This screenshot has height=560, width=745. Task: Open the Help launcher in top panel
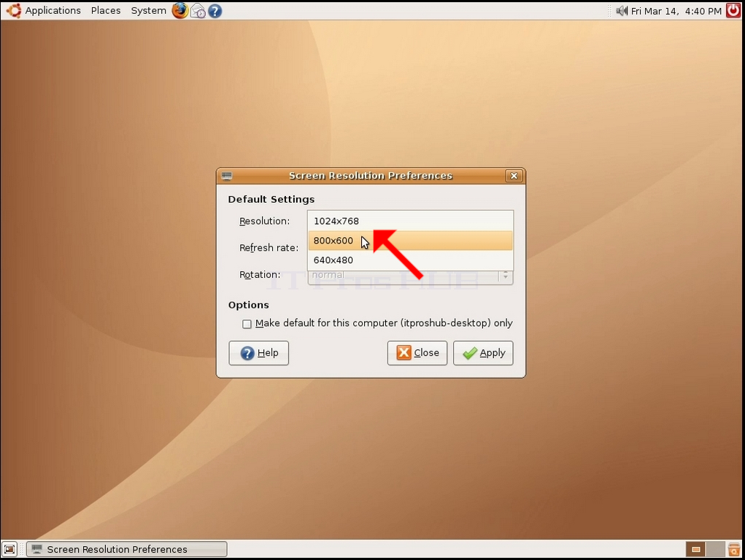pos(215,10)
